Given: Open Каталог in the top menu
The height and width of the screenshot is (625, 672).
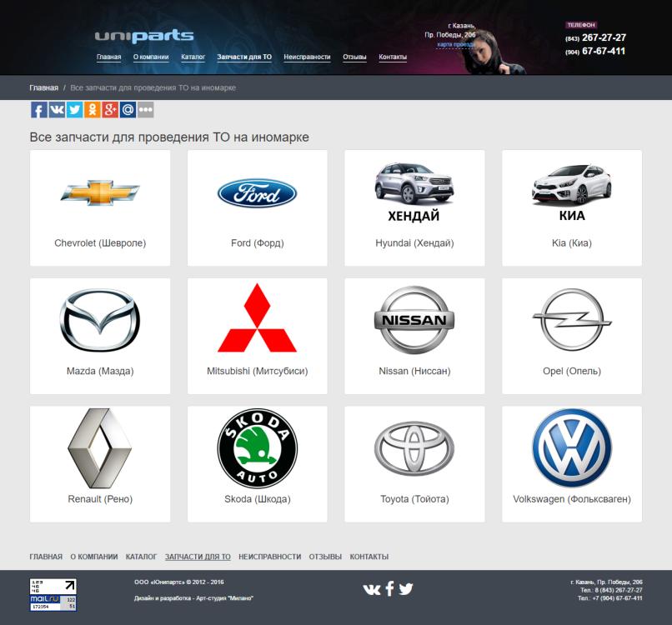Looking at the screenshot, I should 193,57.
